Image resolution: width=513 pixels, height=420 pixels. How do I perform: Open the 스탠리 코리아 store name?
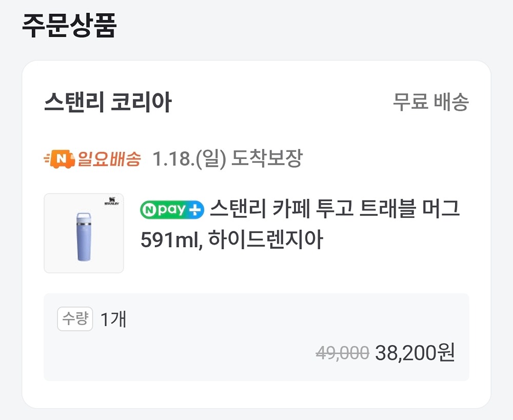pos(108,103)
